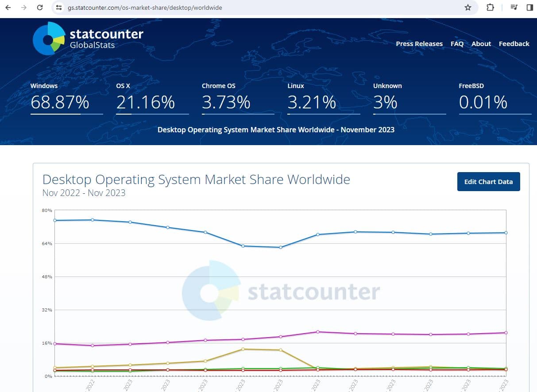Click the browser back arrow
The height and width of the screenshot is (392, 537).
point(8,8)
